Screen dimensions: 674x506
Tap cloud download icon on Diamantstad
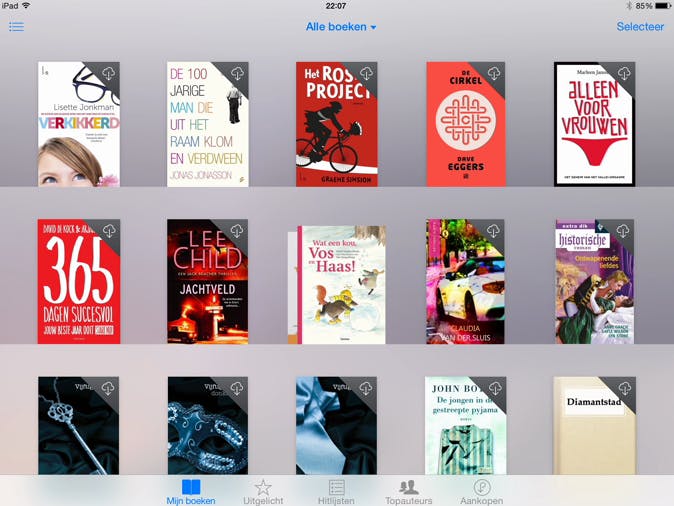tap(625, 388)
